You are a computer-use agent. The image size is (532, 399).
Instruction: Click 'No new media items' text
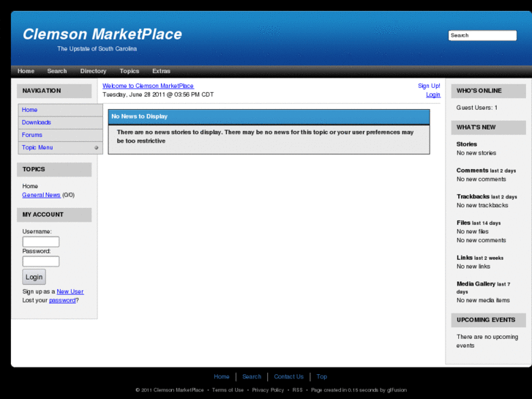483,300
